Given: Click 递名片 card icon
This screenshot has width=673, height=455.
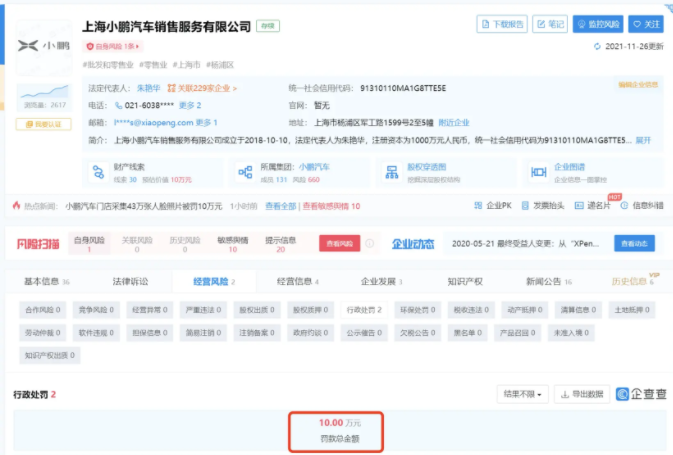Looking at the screenshot, I should [x=579, y=206].
